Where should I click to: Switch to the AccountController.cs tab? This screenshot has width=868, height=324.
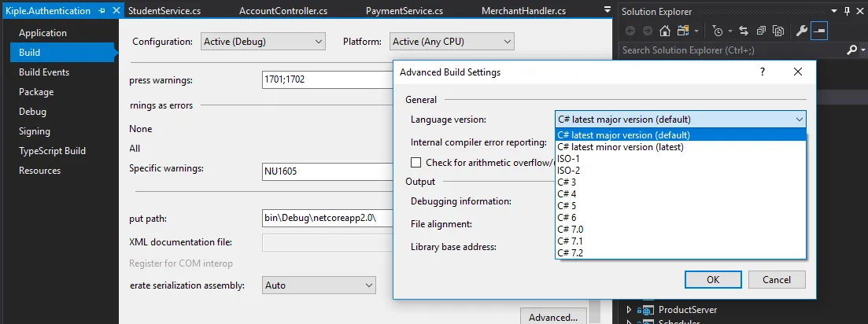click(x=283, y=12)
